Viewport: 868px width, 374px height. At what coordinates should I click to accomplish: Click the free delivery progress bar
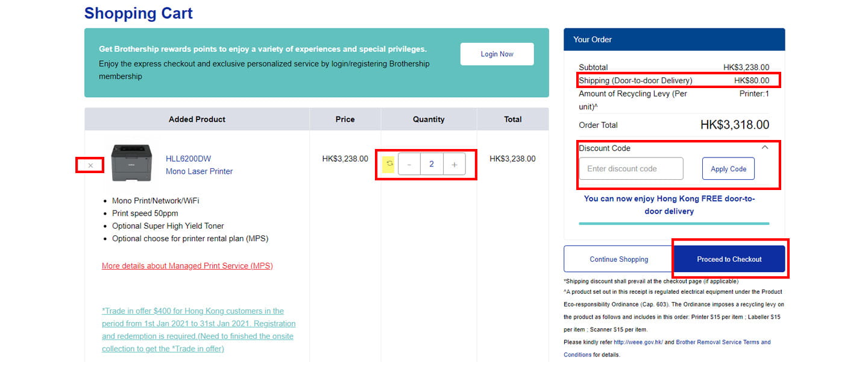coord(674,223)
